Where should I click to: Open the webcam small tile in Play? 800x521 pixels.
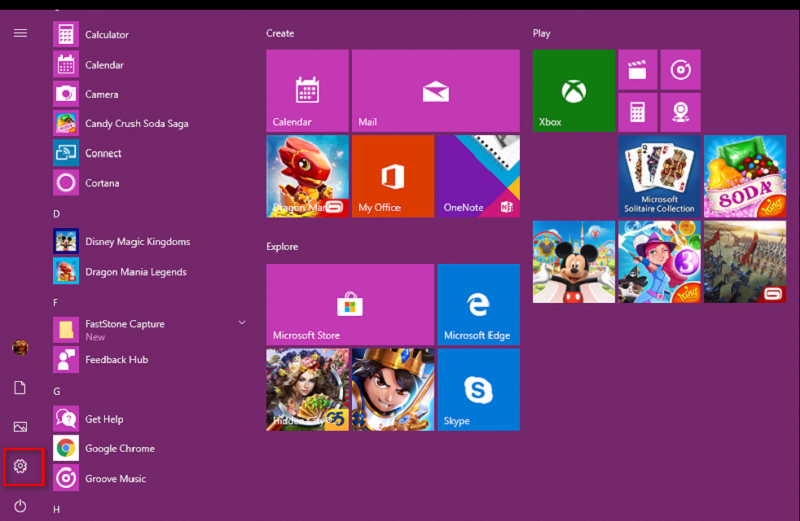coord(681,112)
